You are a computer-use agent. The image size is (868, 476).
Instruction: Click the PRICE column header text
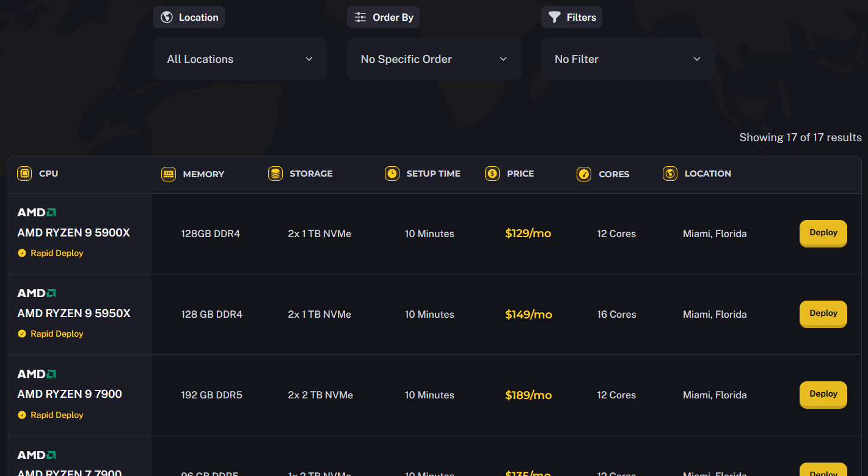pos(520,174)
